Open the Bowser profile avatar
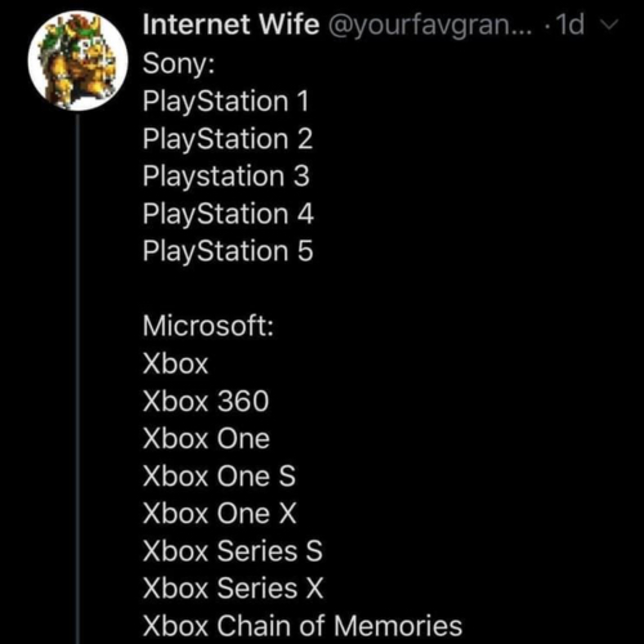Viewport: 644px width, 644px height. [78, 61]
